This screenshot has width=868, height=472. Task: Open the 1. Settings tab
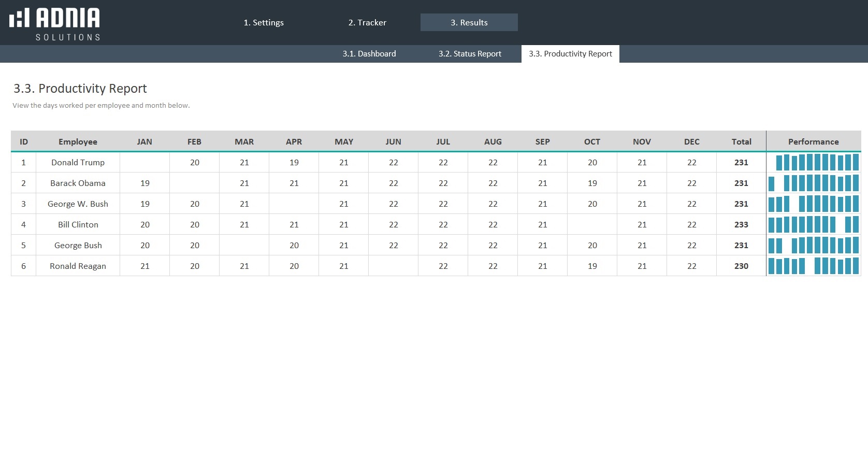click(x=264, y=22)
